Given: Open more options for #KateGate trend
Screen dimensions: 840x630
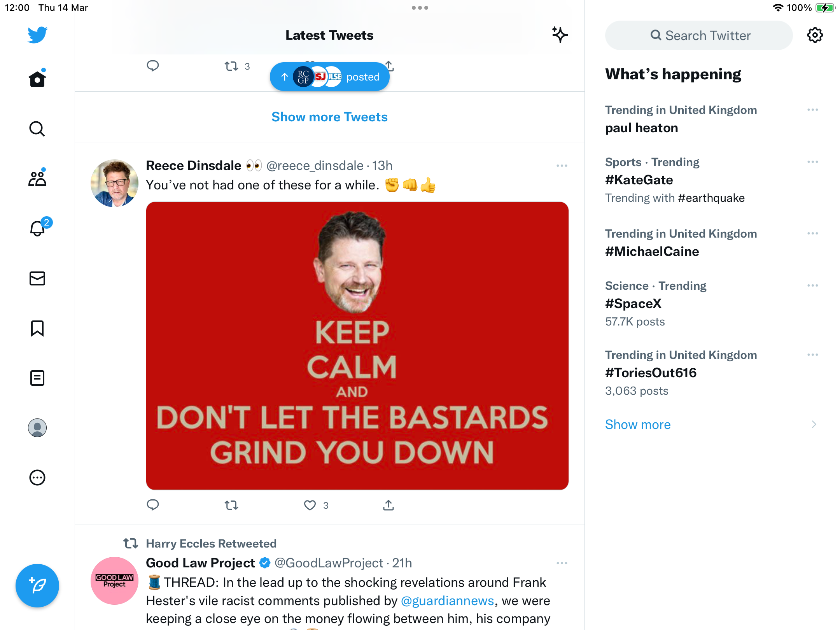Looking at the screenshot, I should tap(813, 162).
